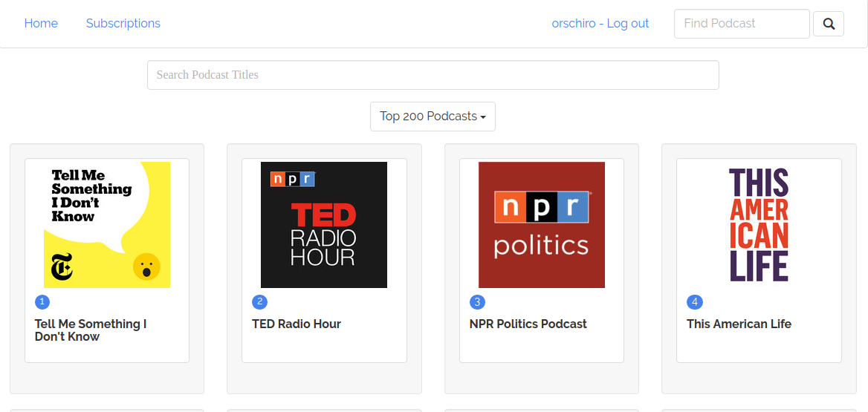Screen dimensions: 868x412
Task: Open This American Life cover image
Action: coord(759,224)
